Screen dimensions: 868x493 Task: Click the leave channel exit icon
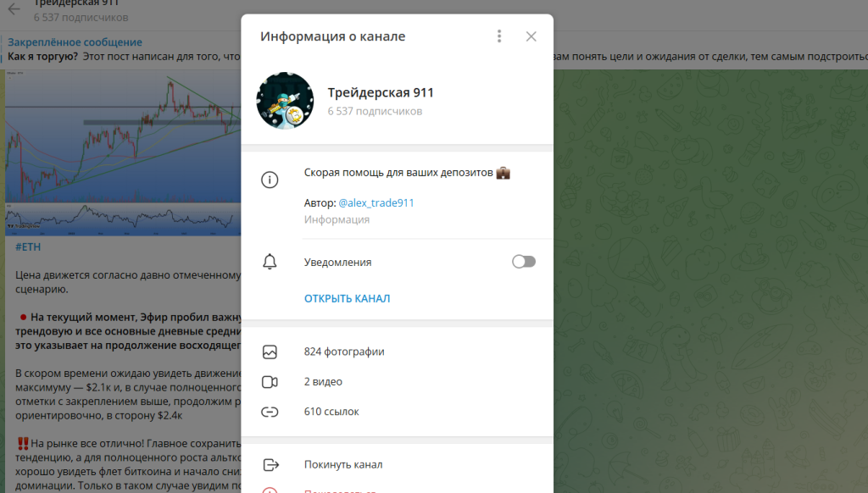coord(270,465)
